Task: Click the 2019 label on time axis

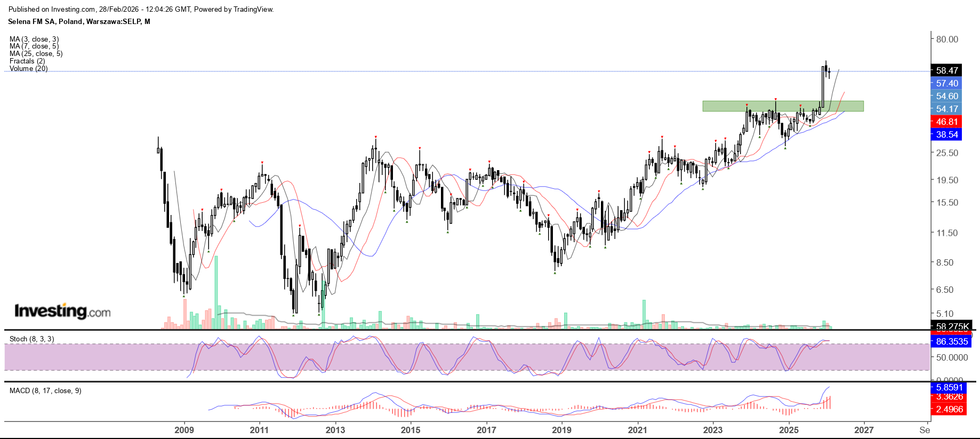Action: point(561,430)
